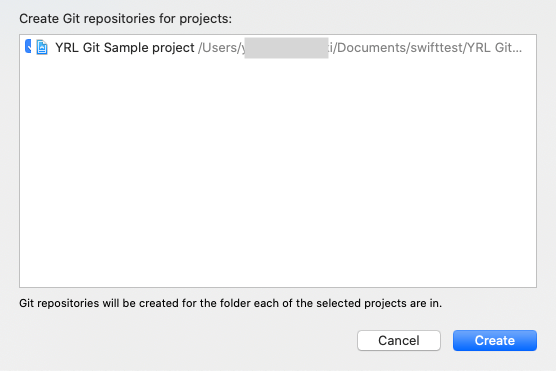This screenshot has height=371, width=556.
Task: Click the Create button
Action: [x=495, y=340]
